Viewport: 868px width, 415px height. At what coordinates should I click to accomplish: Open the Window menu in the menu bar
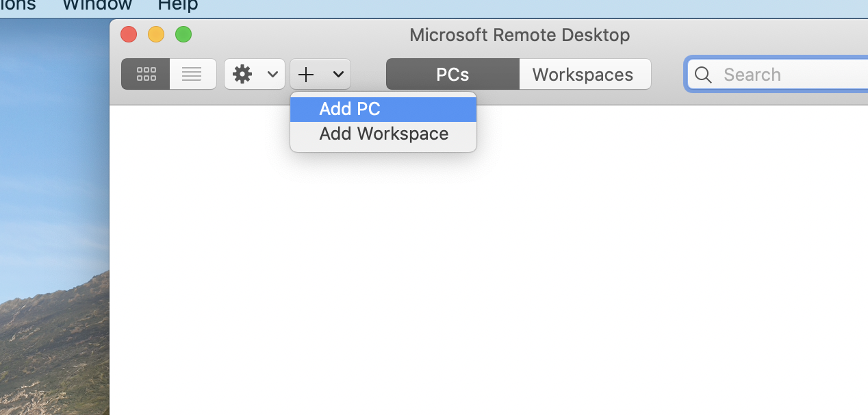pyautogui.click(x=97, y=5)
